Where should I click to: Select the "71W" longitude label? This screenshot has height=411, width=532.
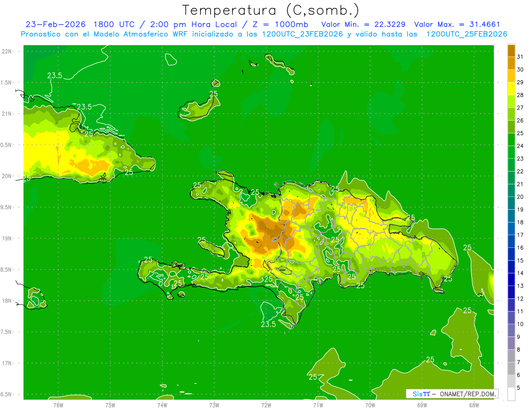tap(318, 405)
